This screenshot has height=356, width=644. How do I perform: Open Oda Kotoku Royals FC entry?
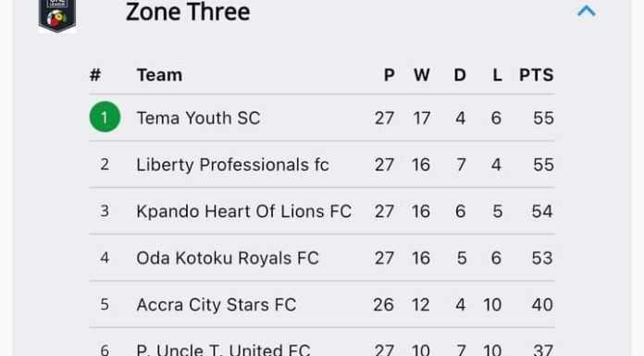tap(228, 258)
